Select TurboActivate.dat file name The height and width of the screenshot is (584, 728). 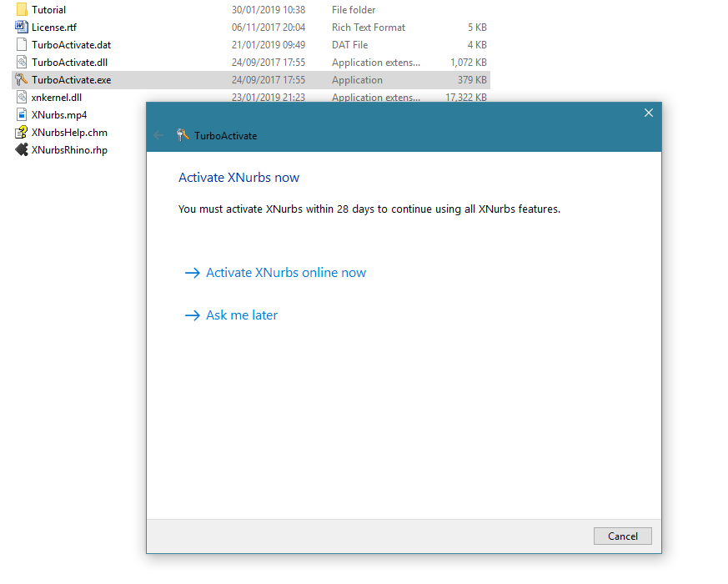tap(71, 45)
